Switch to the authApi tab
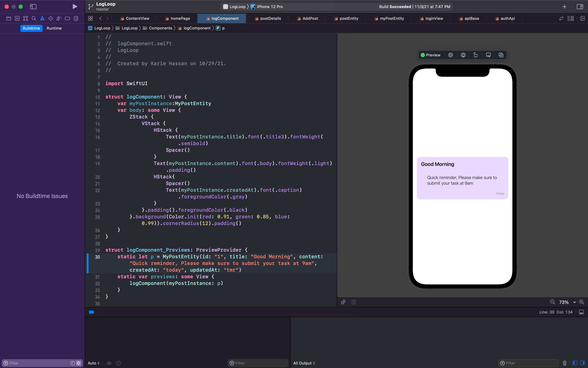The image size is (588, 368). (505, 19)
